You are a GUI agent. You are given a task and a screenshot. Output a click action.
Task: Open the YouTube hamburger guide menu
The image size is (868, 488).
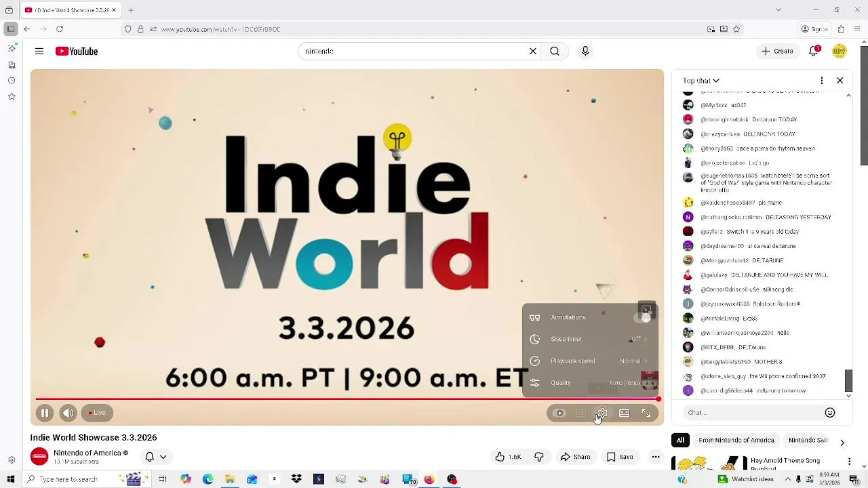[x=39, y=52]
